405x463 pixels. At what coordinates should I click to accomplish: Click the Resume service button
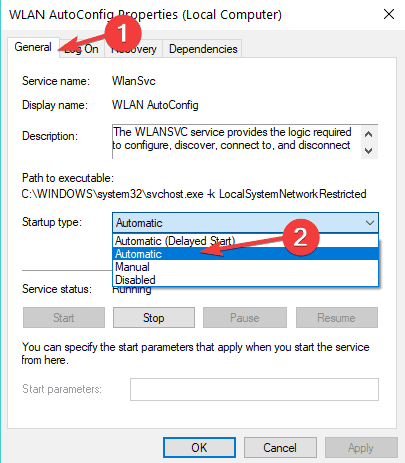(337, 317)
